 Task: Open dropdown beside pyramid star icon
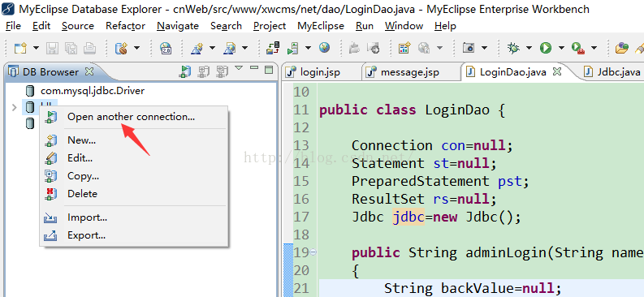tap(212, 48)
